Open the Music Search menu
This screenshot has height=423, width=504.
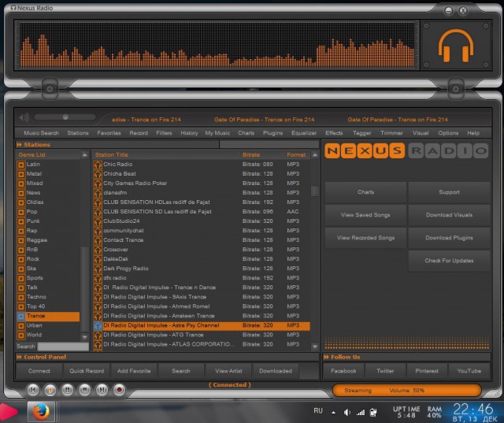coord(41,133)
